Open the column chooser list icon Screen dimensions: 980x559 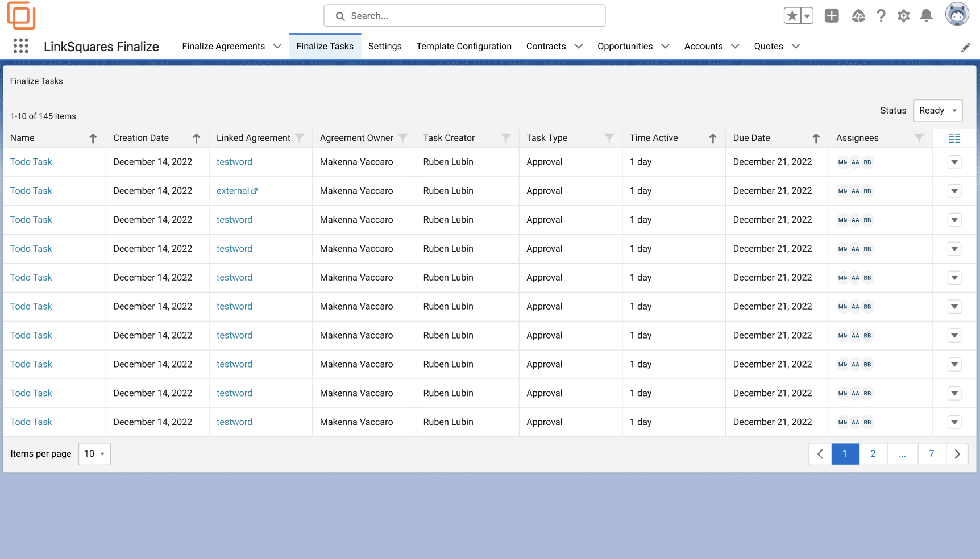[954, 138]
